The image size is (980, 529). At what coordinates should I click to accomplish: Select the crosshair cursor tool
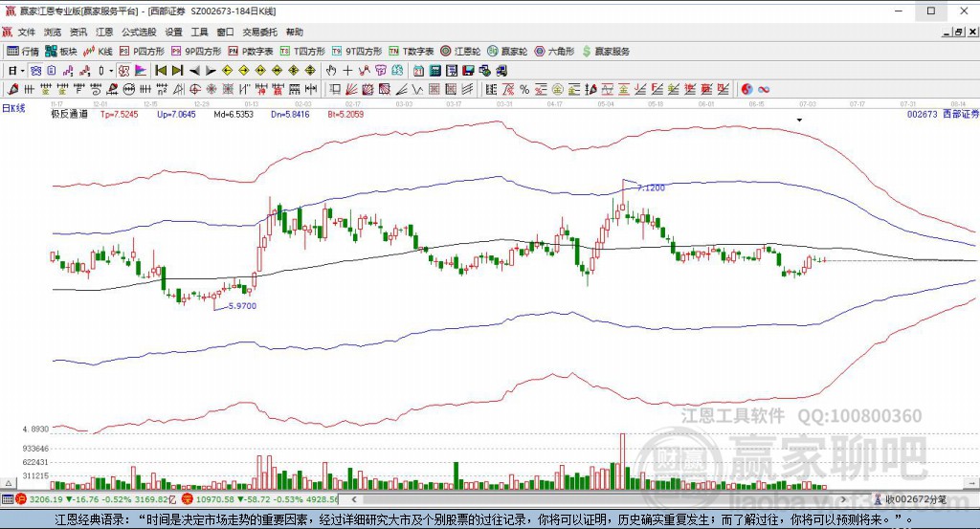[347, 71]
